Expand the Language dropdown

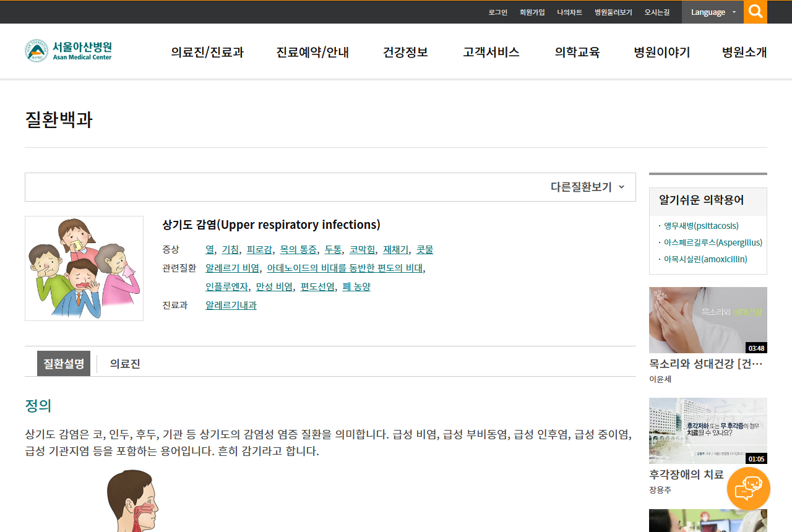[713, 12]
